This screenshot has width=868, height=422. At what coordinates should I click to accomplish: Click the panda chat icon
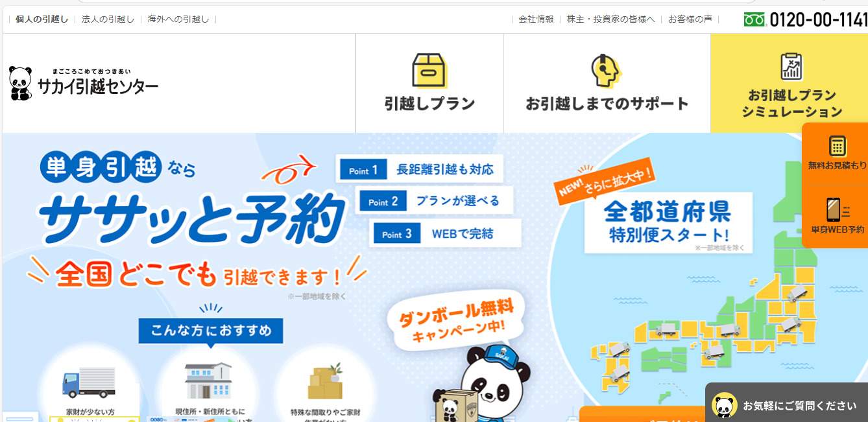pyautogui.click(x=724, y=406)
